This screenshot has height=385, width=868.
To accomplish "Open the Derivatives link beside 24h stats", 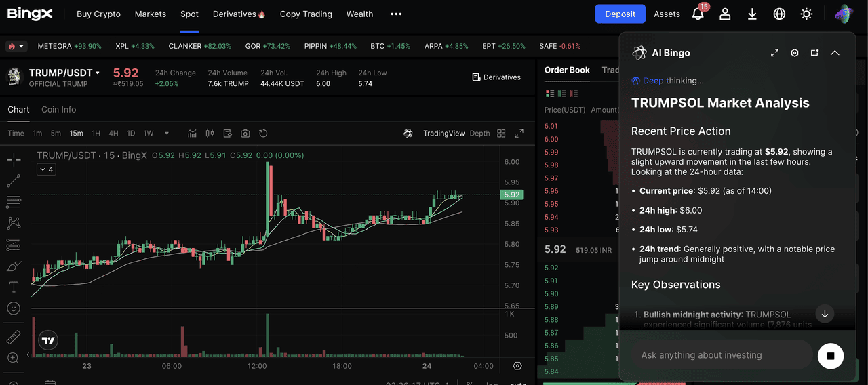I will (x=496, y=77).
